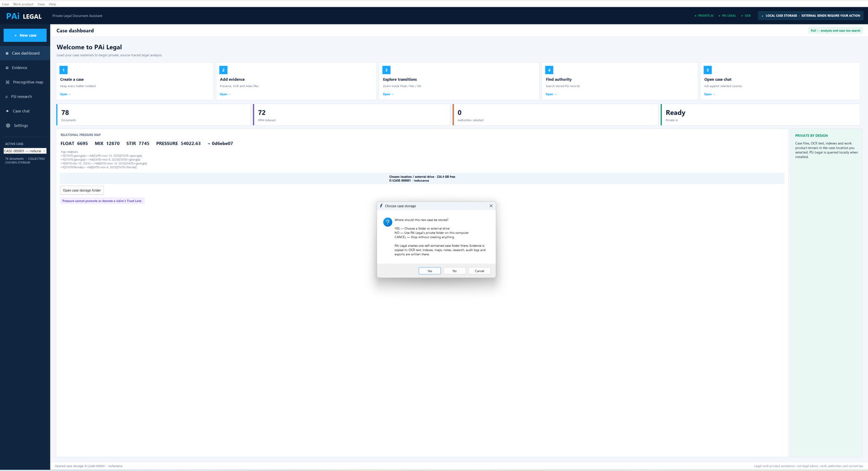Open the View menu
This screenshot has width=868, height=471.
41,4
